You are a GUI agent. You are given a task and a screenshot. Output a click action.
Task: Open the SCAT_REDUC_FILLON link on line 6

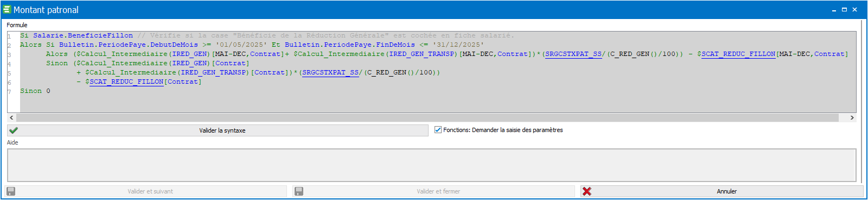[x=126, y=82]
